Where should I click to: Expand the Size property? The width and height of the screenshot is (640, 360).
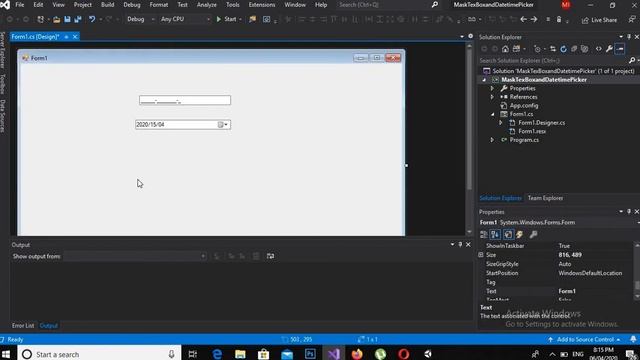point(481,255)
